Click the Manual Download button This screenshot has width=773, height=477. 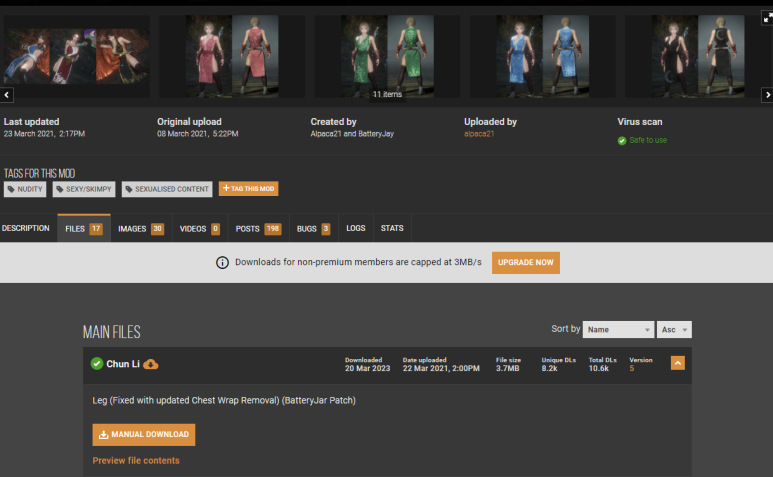144,435
